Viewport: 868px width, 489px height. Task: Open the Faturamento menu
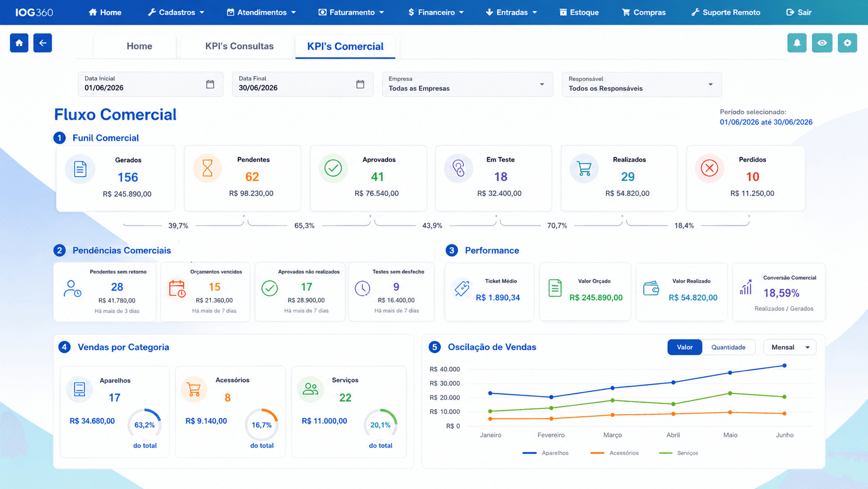pyautogui.click(x=351, y=12)
